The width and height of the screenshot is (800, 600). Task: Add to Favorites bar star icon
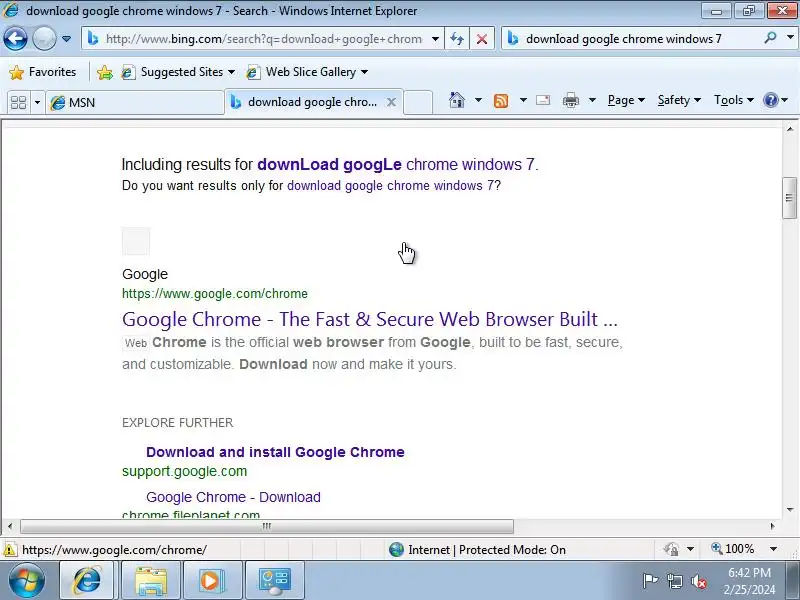[105, 72]
